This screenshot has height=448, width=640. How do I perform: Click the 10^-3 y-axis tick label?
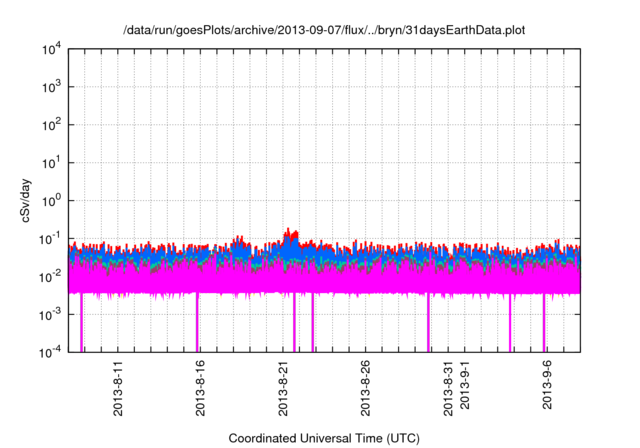click(50, 315)
